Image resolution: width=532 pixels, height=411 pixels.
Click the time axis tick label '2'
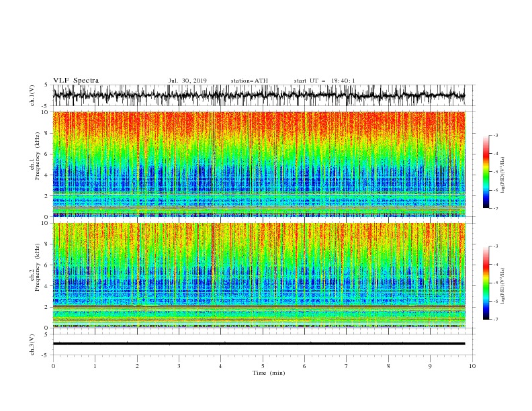click(137, 366)
